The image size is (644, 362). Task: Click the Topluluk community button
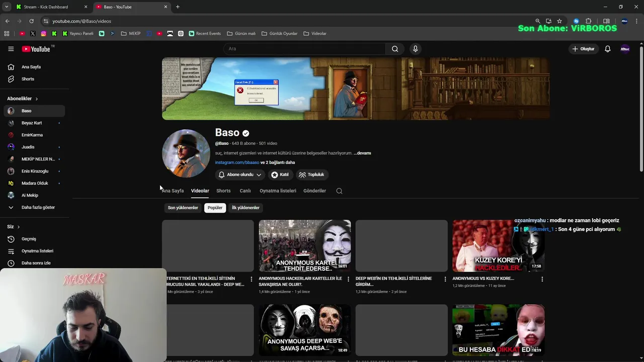[311, 174]
